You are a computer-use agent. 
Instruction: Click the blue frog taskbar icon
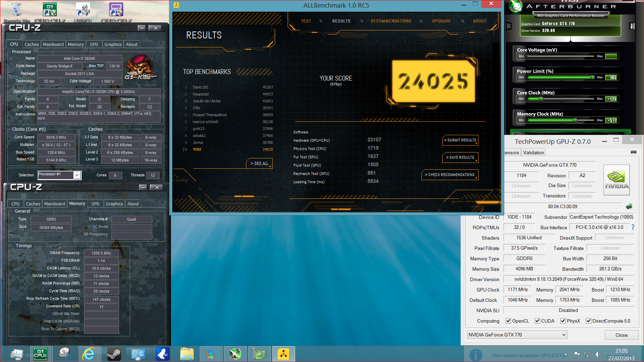[x=163, y=354]
